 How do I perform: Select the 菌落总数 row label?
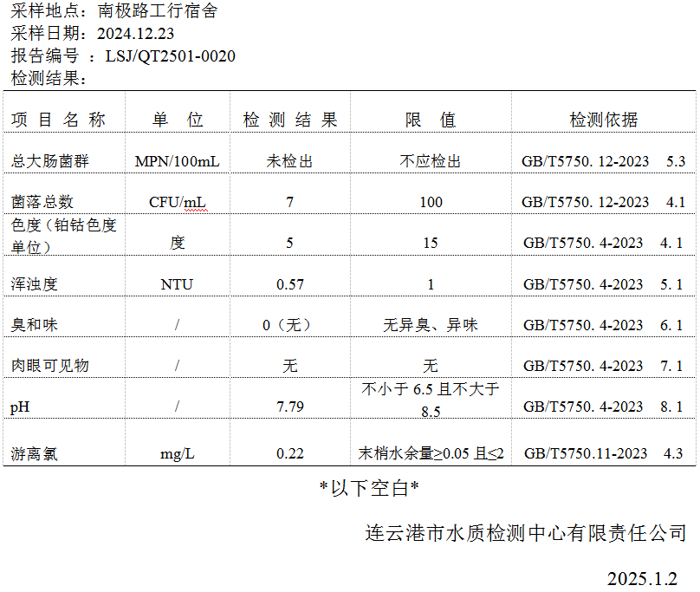click(42, 202)
